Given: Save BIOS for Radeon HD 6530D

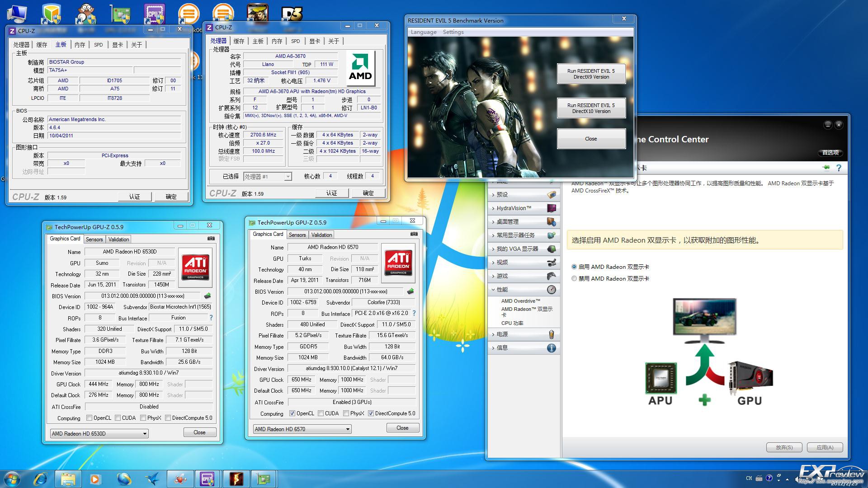Looking at the screenshot, I should coord(208,296).
